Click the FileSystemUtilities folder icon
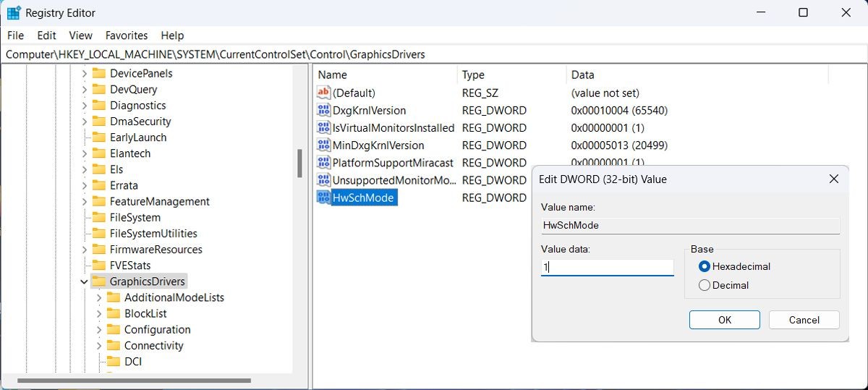The image size is (868, 390). pyautogui.click(x=99, y=233)
